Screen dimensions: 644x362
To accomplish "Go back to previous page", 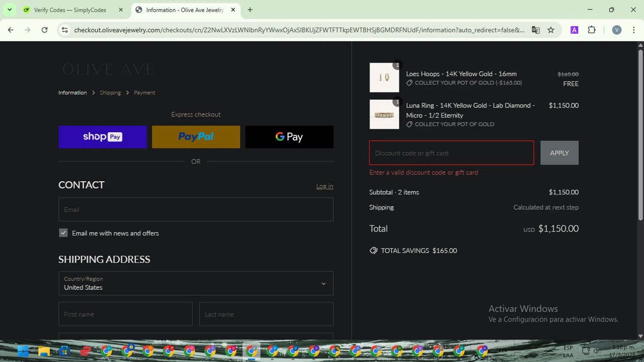I will tap(11, 30).
